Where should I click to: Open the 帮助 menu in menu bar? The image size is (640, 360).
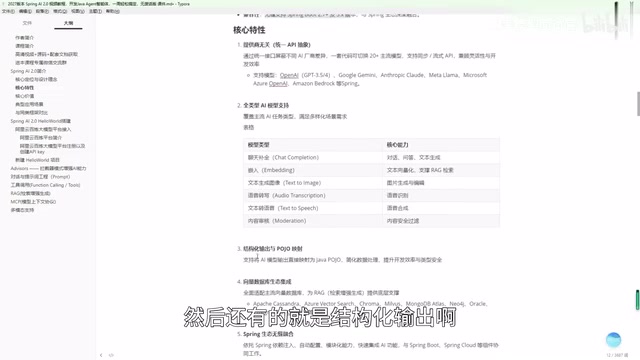tap(113, 11)
